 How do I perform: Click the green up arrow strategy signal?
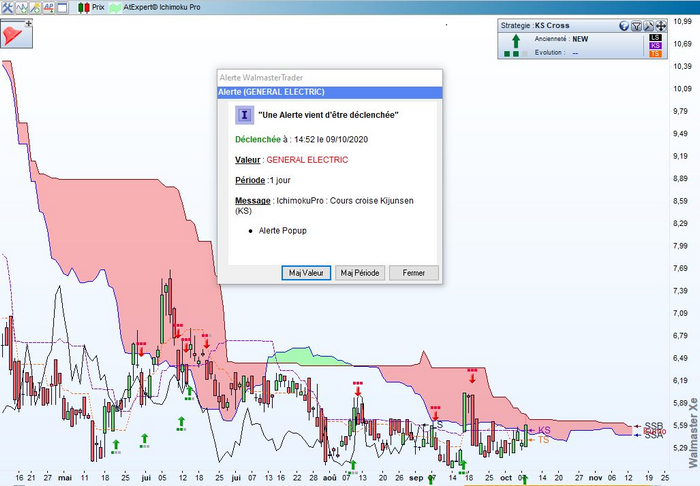tap(516, 41)
